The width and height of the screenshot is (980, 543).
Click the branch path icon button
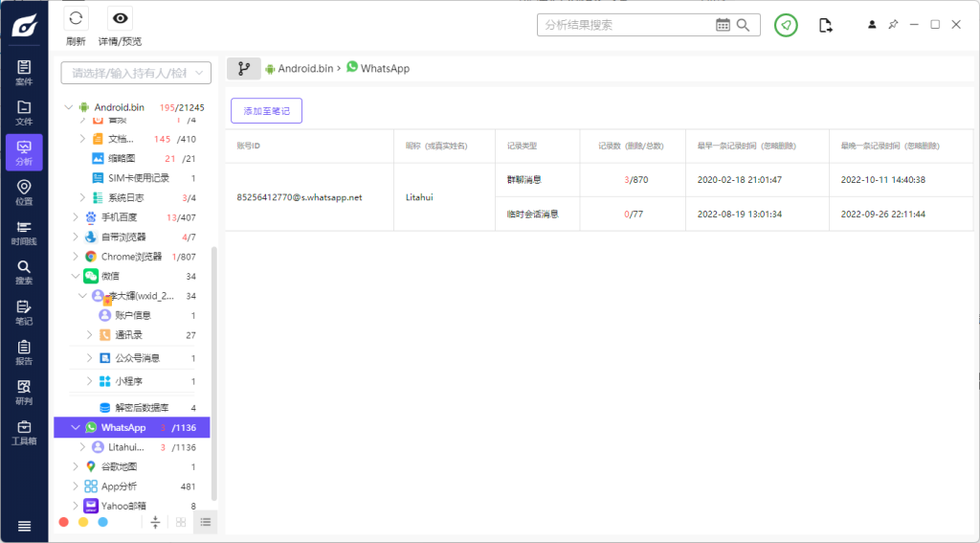click(243, 69)
